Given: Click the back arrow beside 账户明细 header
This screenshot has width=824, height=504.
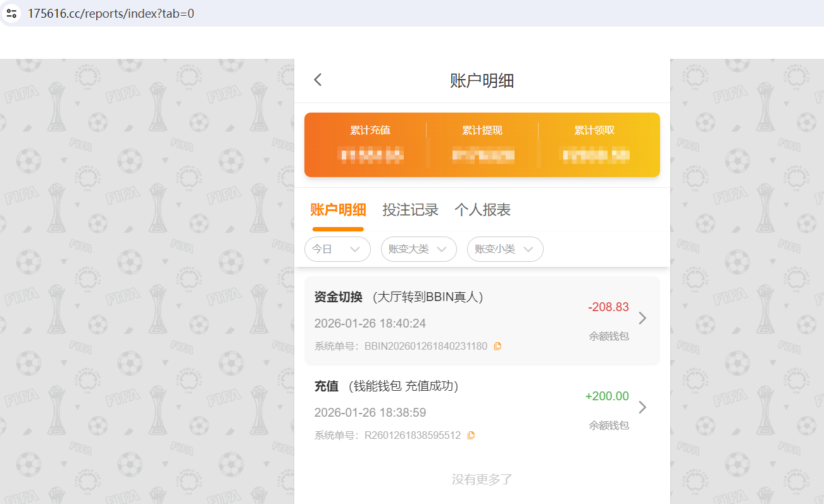Looking at the screenshot, I should click(317, 79).
